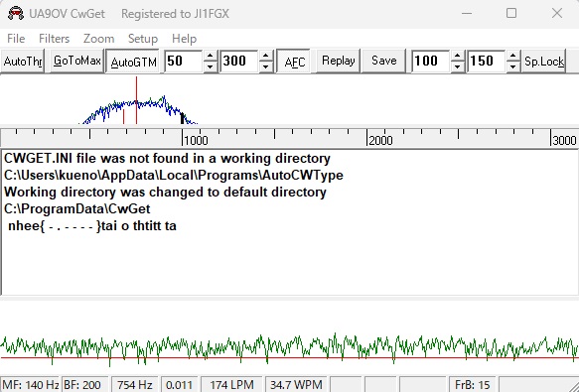Viewport: 579px width, 392px height.
Task: Open the Filters menu
Action: click(54, 39)
